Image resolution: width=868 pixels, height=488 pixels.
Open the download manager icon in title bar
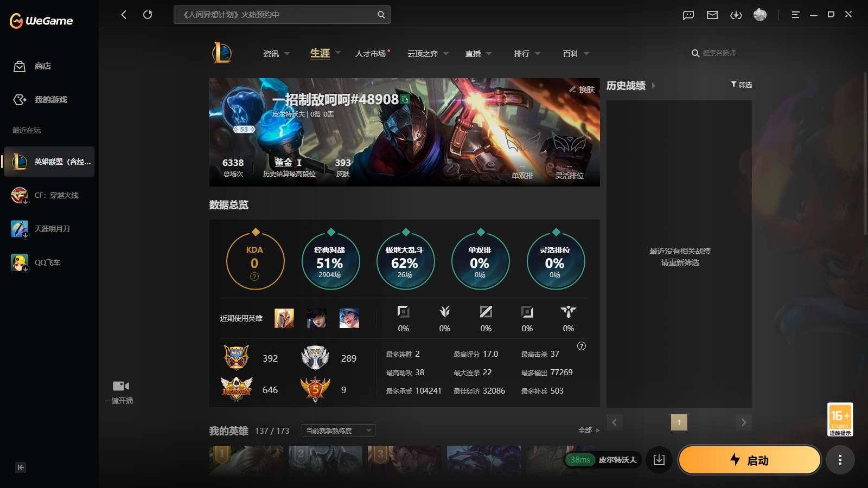point(736,15)
